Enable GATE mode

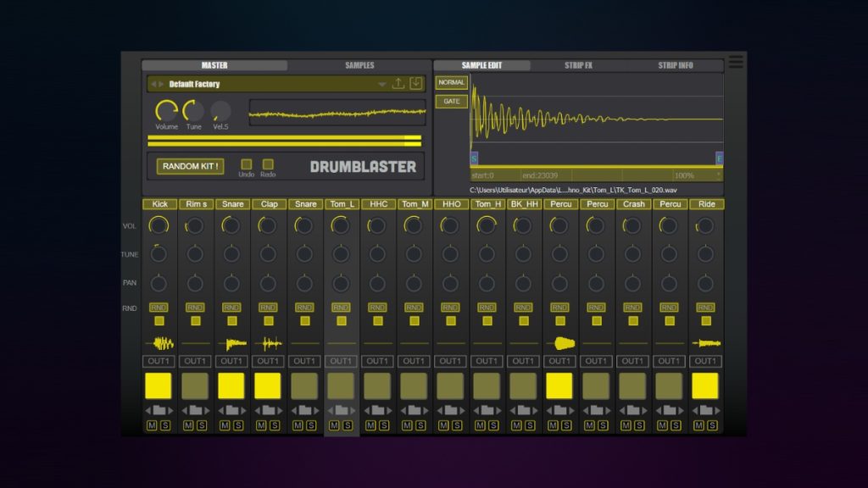coord(451,102)
